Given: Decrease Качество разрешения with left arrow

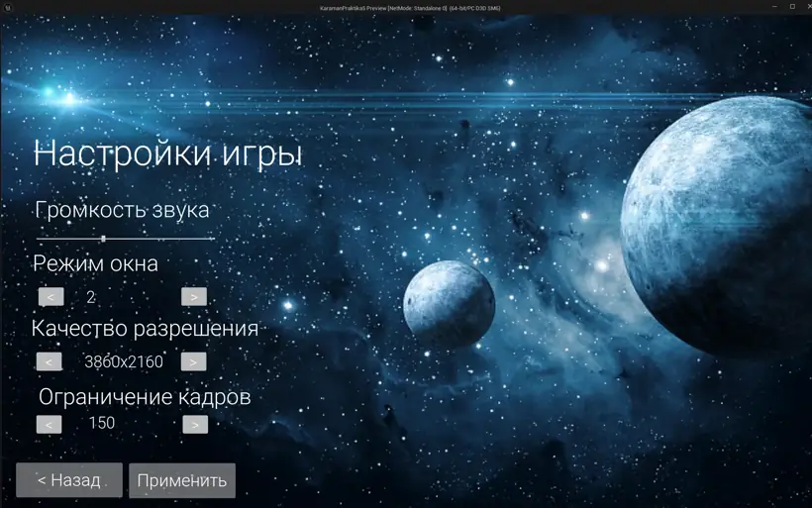Looking at the screenshot, I should 50,361.
